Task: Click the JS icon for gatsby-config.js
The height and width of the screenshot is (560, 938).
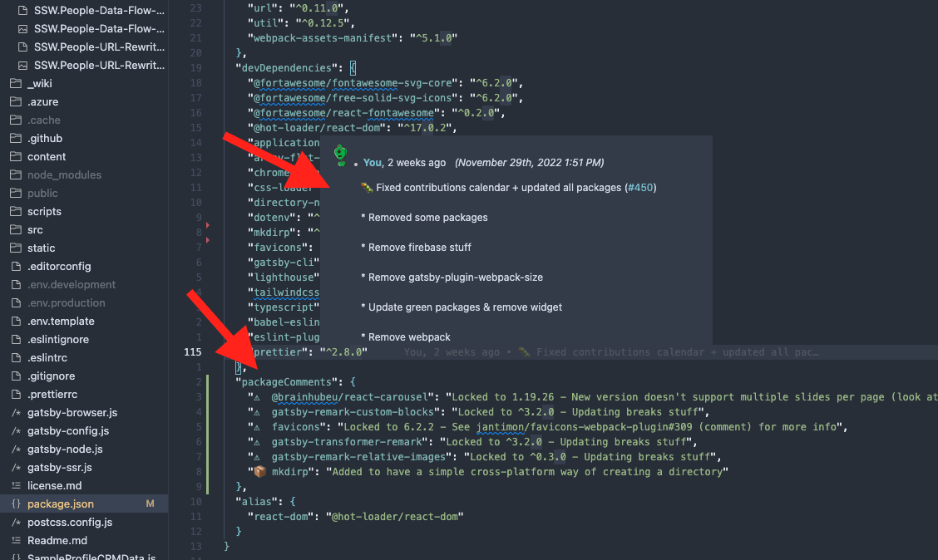Action: click(16, 430)
